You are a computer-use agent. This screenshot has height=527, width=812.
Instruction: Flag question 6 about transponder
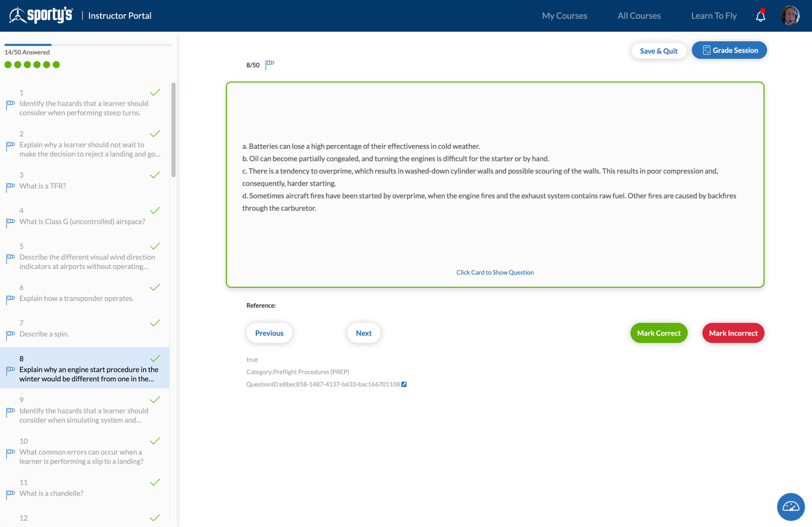tap(11, 299)
